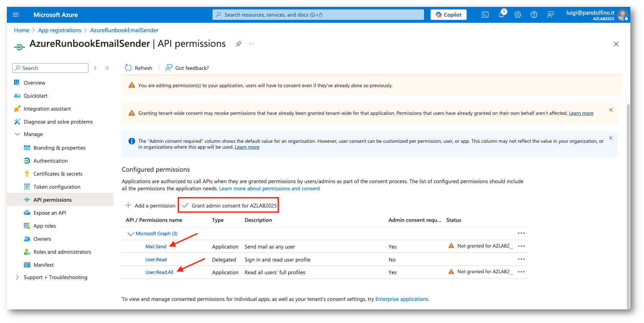Click the Copilot button
Viewport: 644px width, 323px height.
pyautogui.click(x=448, y=15)
